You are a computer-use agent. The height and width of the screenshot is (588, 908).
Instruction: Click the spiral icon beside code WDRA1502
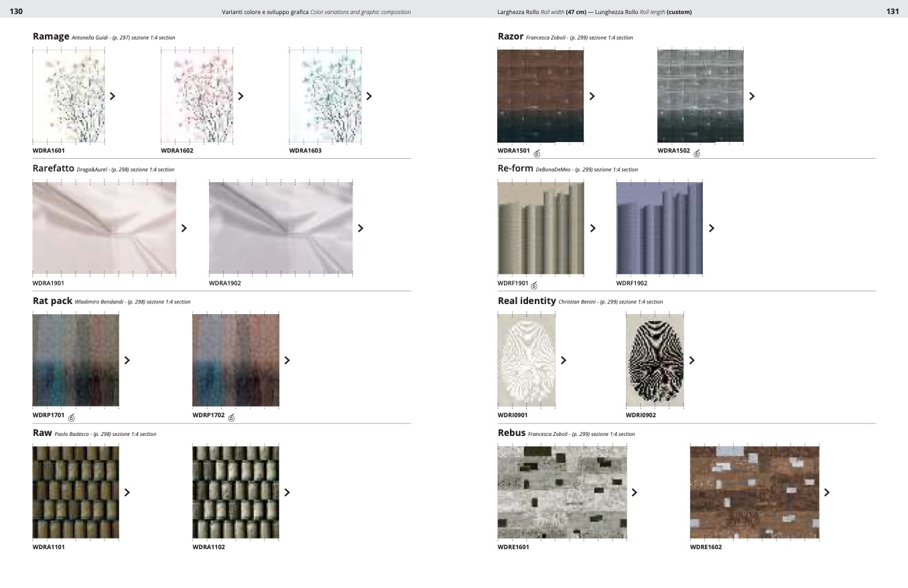click(697, 154)
